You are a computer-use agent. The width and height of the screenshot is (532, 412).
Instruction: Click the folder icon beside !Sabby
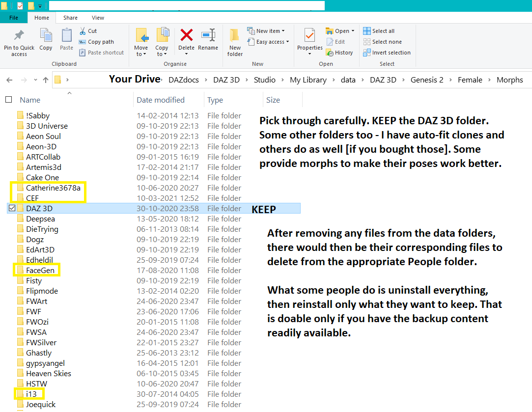pyautogui.click(x=20, y=115)
